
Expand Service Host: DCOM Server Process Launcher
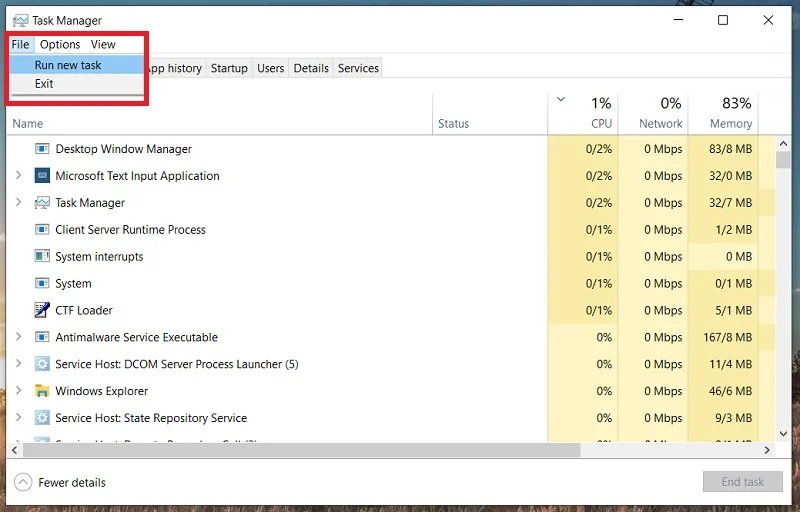(18, 364)
